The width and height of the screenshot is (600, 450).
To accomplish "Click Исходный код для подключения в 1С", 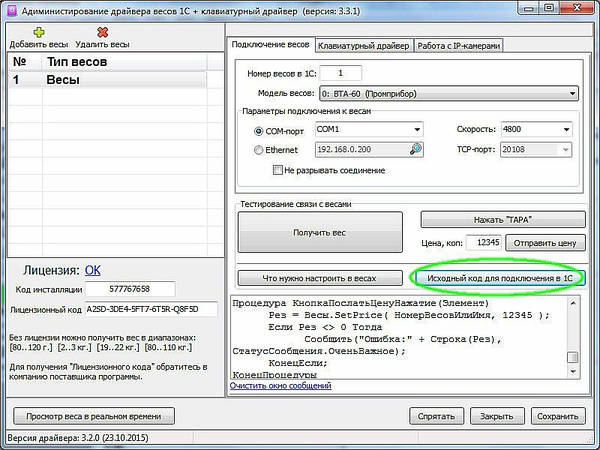I will (x=497, y=276).
